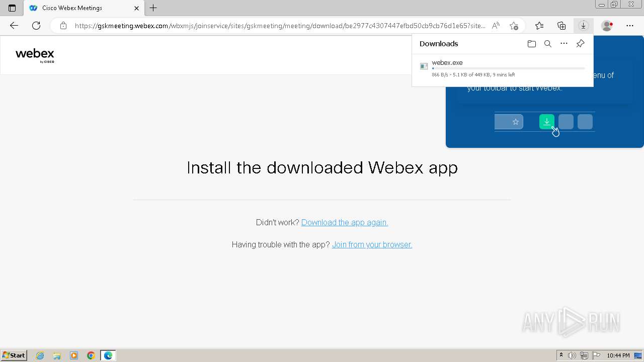644x362 pixels.
Task: Add this page to favorites
Action: (514, 26)
